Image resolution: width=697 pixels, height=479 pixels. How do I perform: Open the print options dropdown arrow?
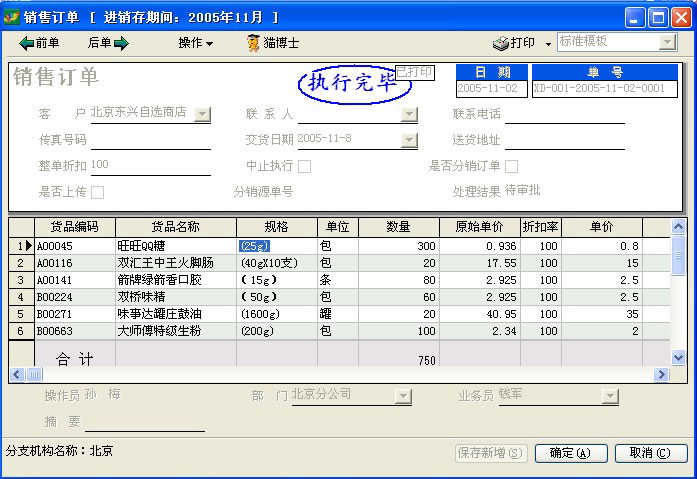[548, 44]
